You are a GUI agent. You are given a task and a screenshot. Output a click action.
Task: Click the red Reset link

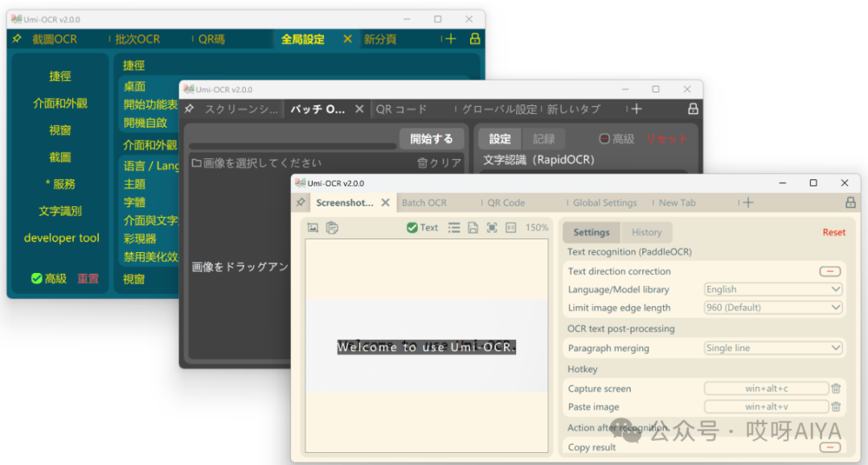click(833, 232)
